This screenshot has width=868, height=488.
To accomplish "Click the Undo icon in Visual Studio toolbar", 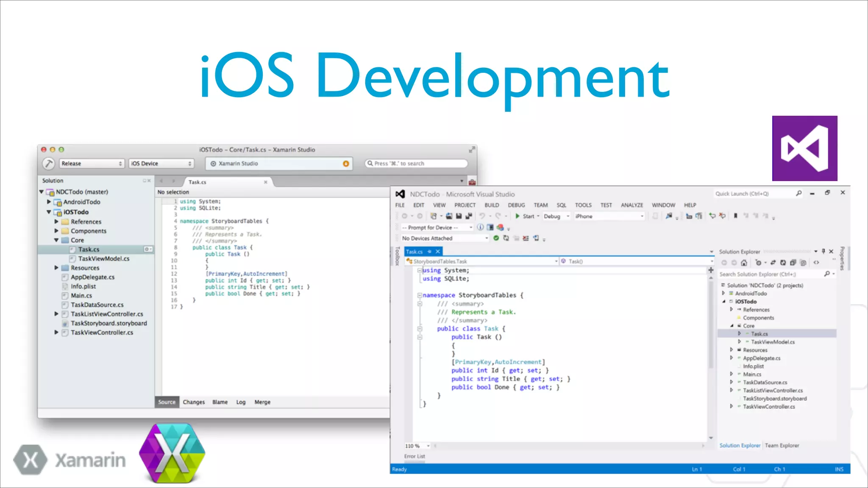I will pos(482,216).
